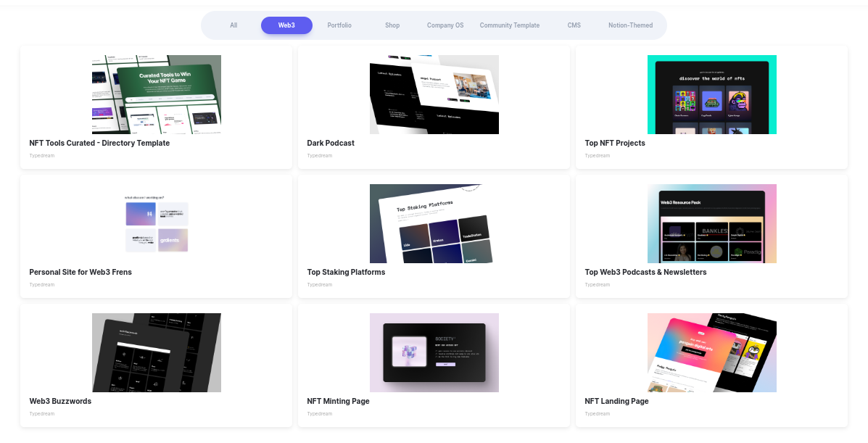Click the 'NFT Minting Page' title
The width and height of the screenshot is (868, 443).
coord(338,401)
